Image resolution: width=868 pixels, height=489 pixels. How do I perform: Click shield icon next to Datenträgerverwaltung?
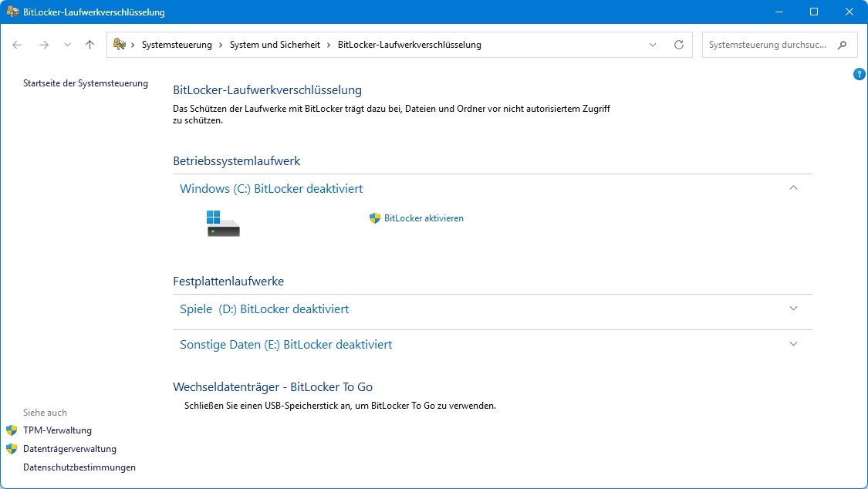(12, 449)
